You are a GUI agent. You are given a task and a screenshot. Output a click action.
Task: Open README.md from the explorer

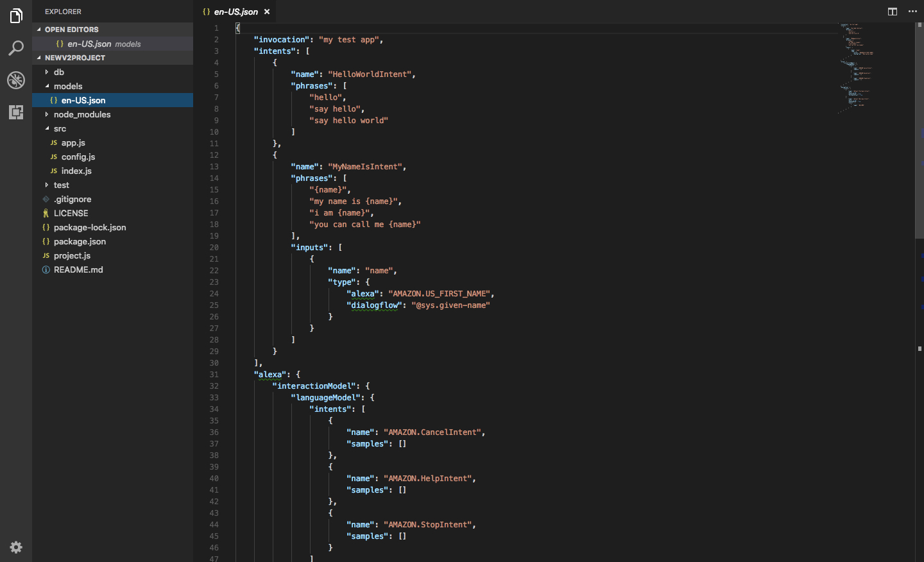pyautogui.click(x=78, y=269)
